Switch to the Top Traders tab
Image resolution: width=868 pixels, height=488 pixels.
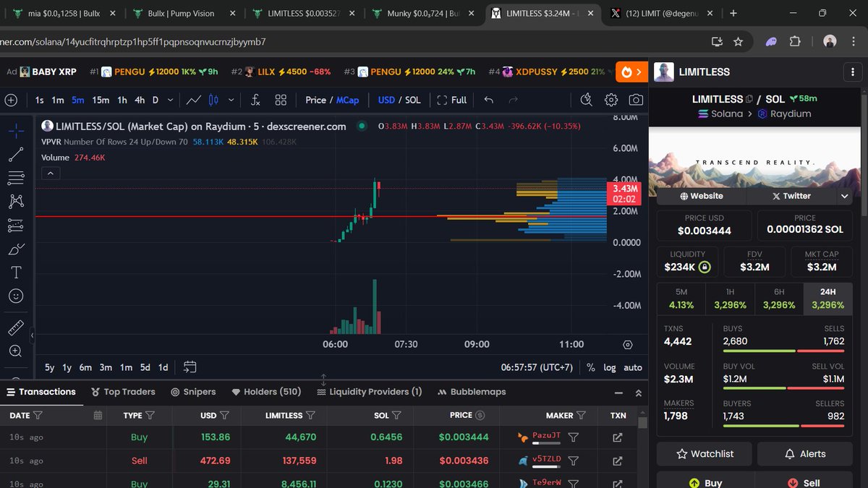(124, 392)
